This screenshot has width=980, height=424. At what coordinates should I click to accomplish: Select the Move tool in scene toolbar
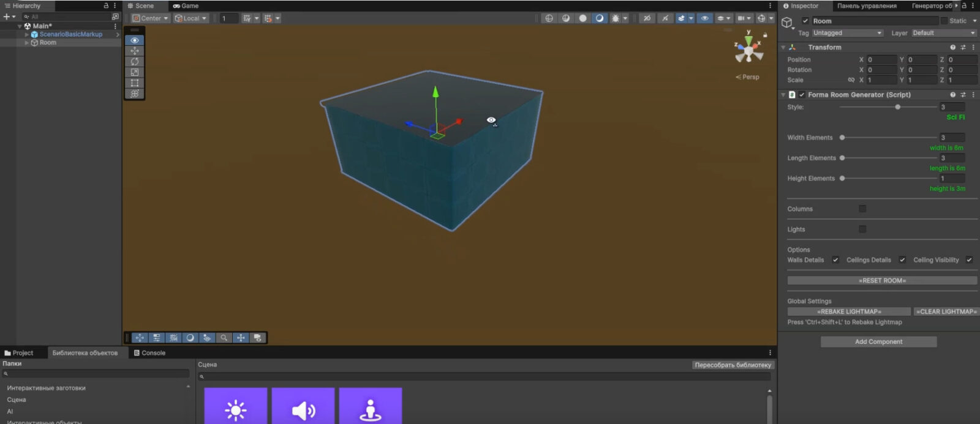(135, 51)
